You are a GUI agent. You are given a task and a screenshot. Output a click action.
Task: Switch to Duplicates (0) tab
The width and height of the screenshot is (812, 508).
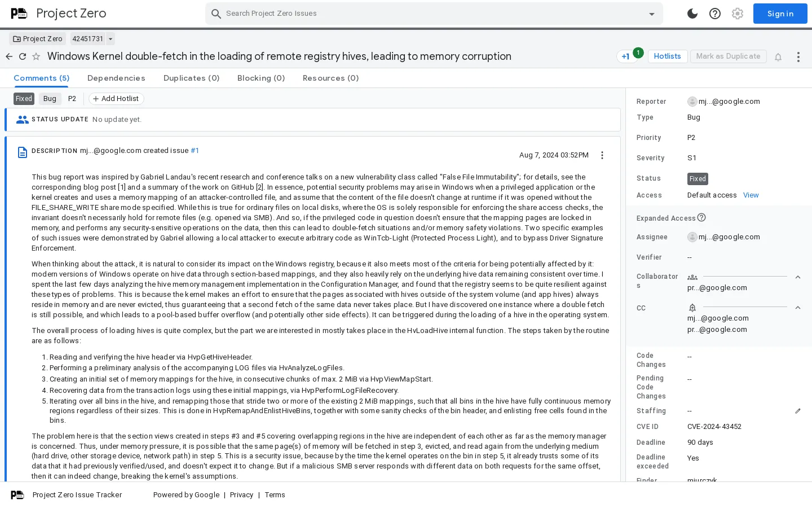191,78
